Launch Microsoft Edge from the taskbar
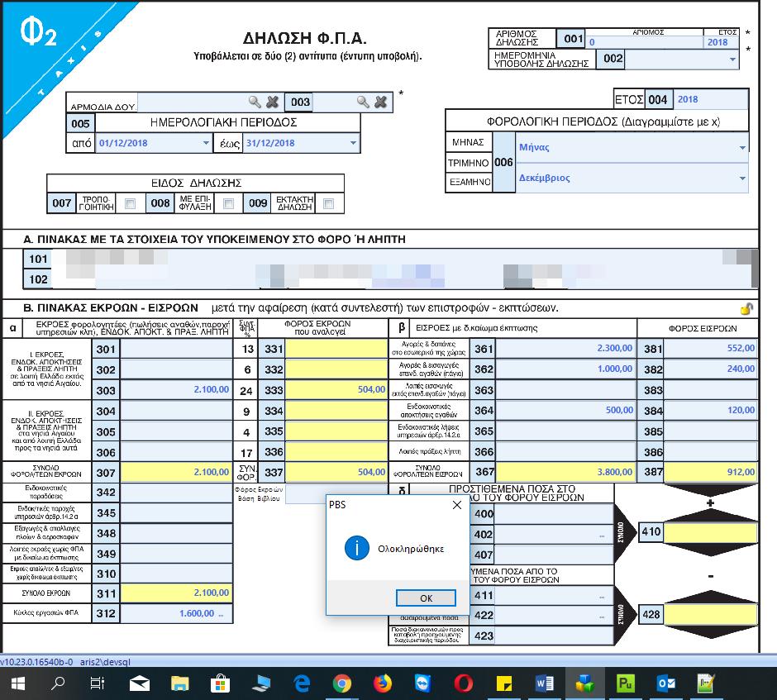The width and height of the screenshot is (777, 700). pyautogui.click(x=301, y=684)
